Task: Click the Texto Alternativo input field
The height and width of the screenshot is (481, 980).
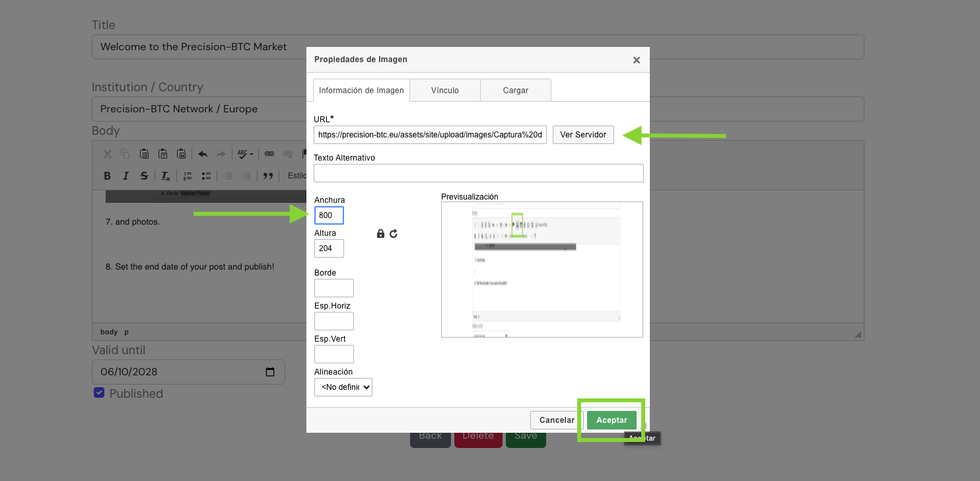Action: [478, 173]
